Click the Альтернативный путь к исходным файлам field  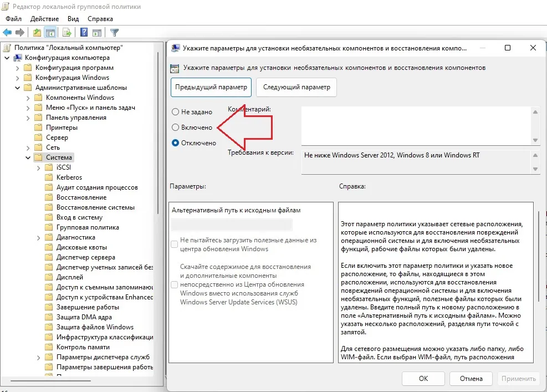click(x=232, y=225)
